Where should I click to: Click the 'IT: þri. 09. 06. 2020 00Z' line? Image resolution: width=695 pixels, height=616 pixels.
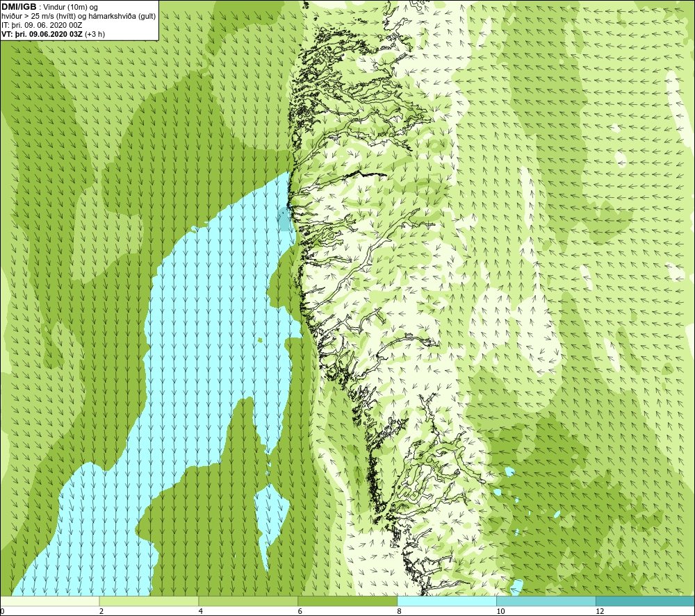click(x=42, y=25)
